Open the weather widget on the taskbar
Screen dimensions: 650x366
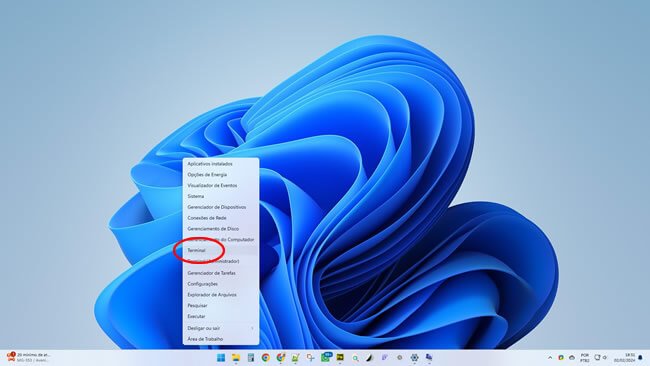pos(29,357)
